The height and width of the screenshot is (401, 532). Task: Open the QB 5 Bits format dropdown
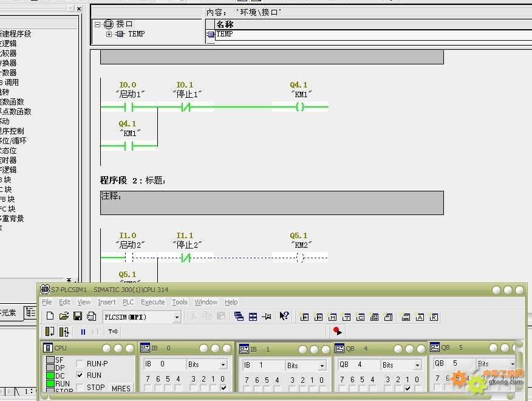pos(513,364)
